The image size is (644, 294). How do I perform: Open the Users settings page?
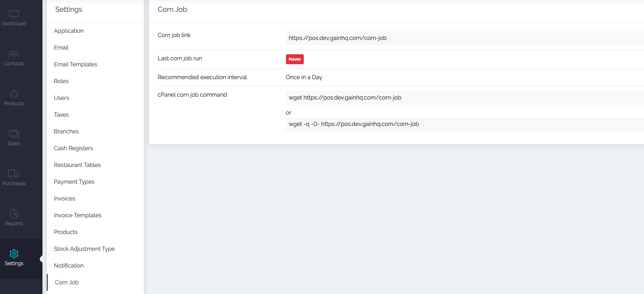pos(61,98)
